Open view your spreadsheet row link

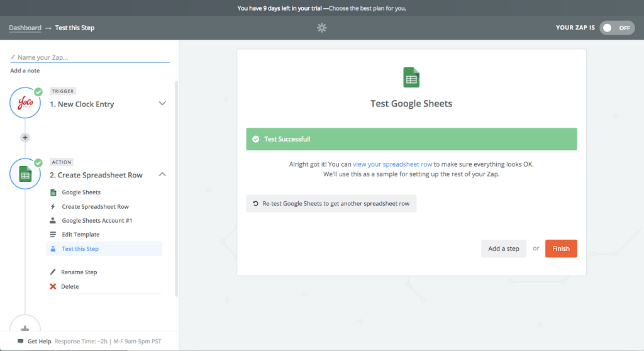[x=392, y=164]
